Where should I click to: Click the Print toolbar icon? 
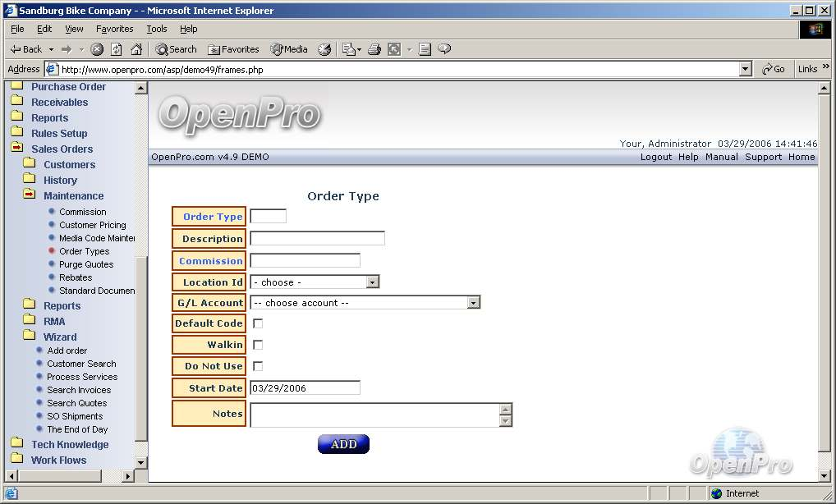pyautogui.click(x=374, y=49)
